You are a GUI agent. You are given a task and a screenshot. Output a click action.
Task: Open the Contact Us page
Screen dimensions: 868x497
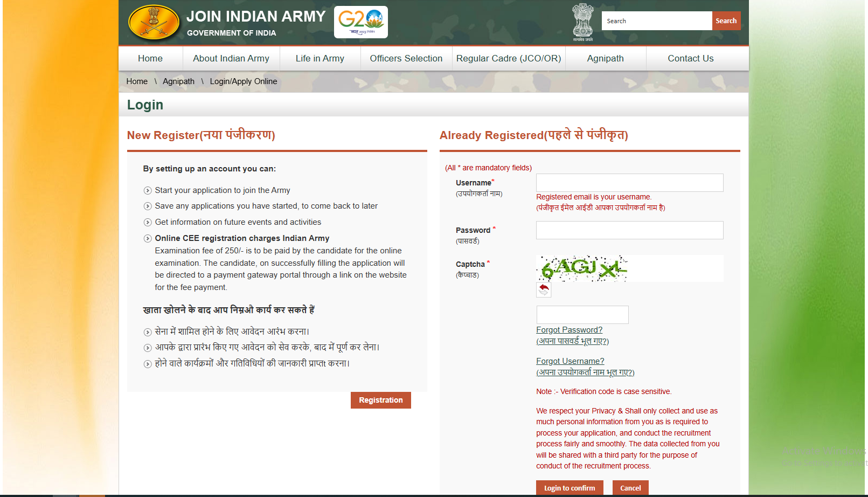[x=691, y=58]
